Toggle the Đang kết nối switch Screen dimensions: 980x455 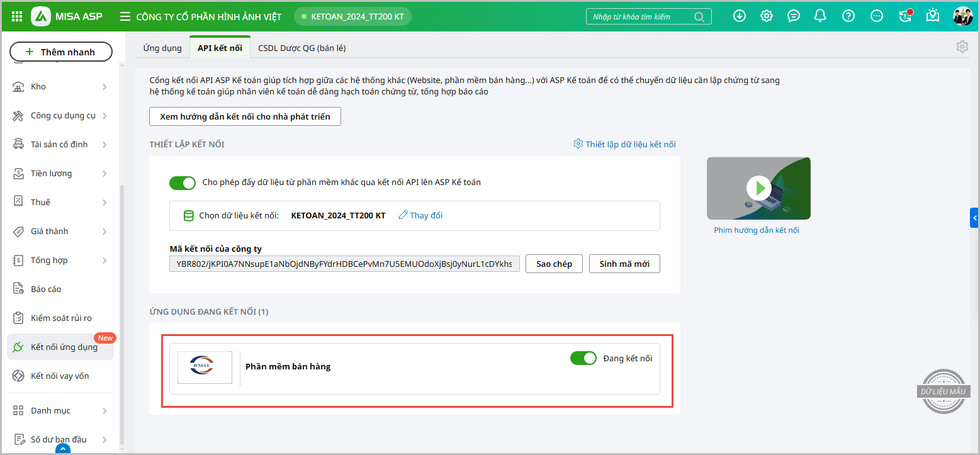coord(583,358)
